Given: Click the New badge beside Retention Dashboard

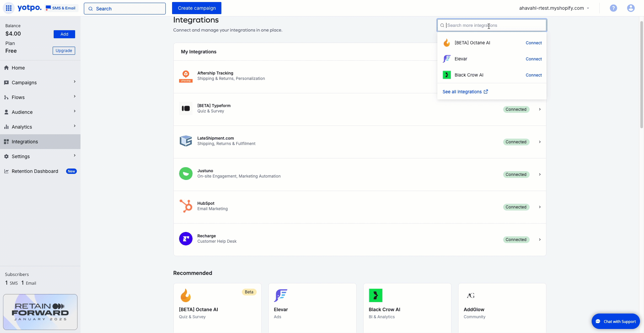Looking at the screenshot, I should click(x=71, y=171).
